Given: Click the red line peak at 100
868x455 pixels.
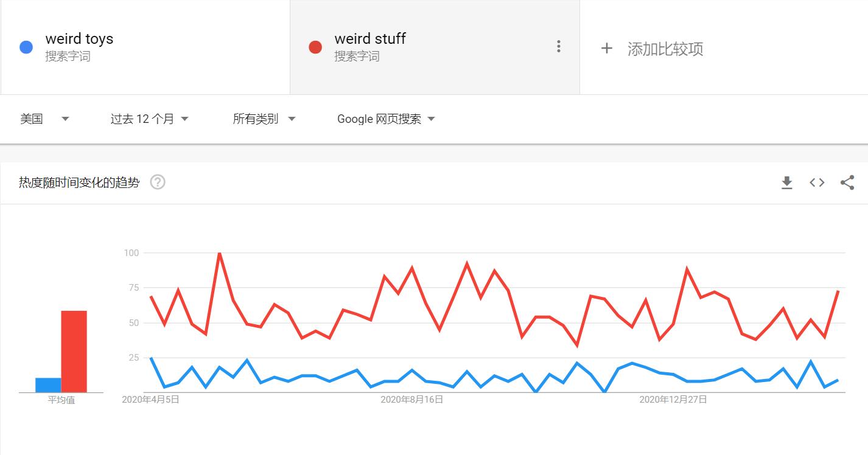Looking at the screenshot, I should coord(219,253).
